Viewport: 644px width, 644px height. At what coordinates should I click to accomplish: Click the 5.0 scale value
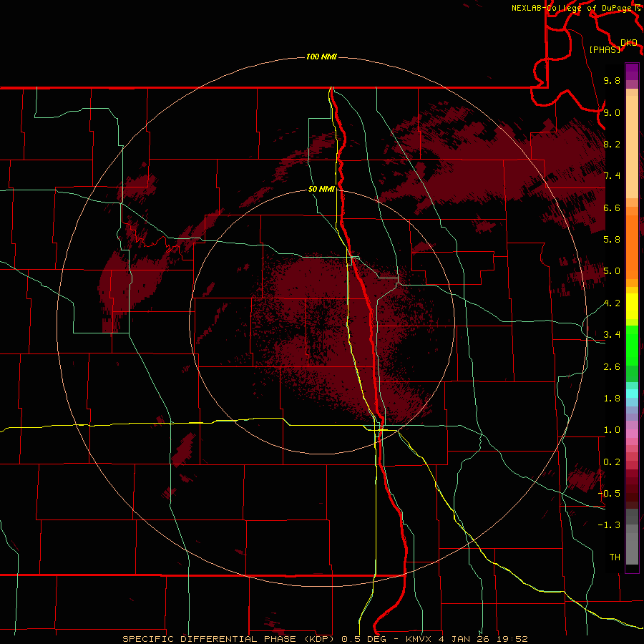(x=612, y=271)
